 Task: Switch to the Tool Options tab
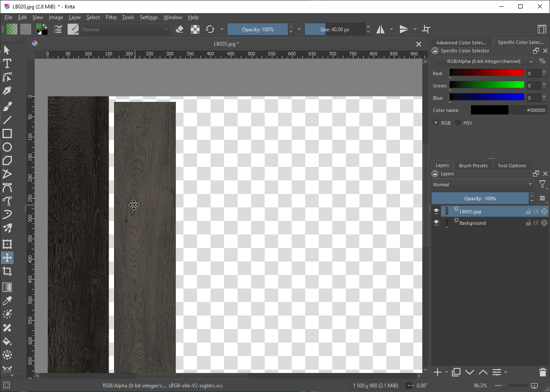click(512, 166)
